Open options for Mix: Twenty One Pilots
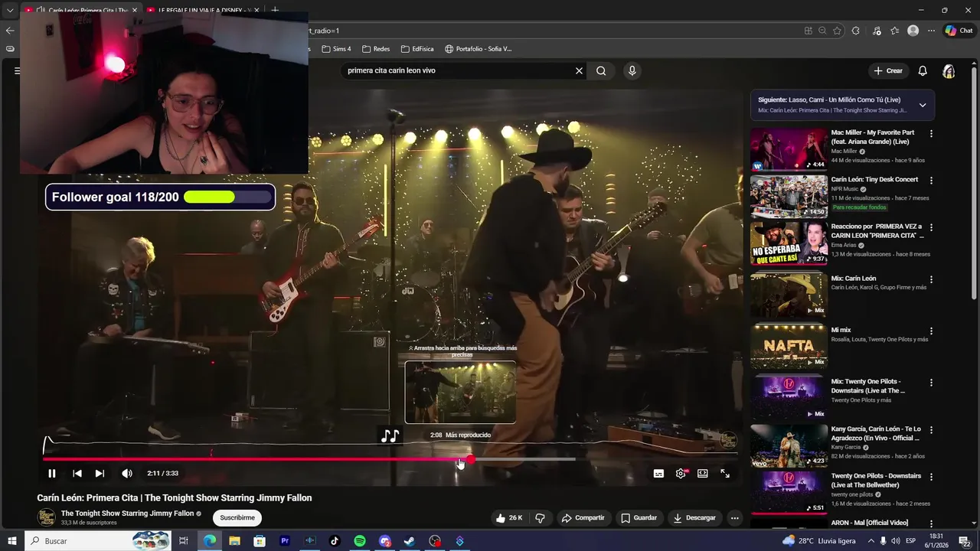This screenshot has height=551, width=980. coord(931,382)
